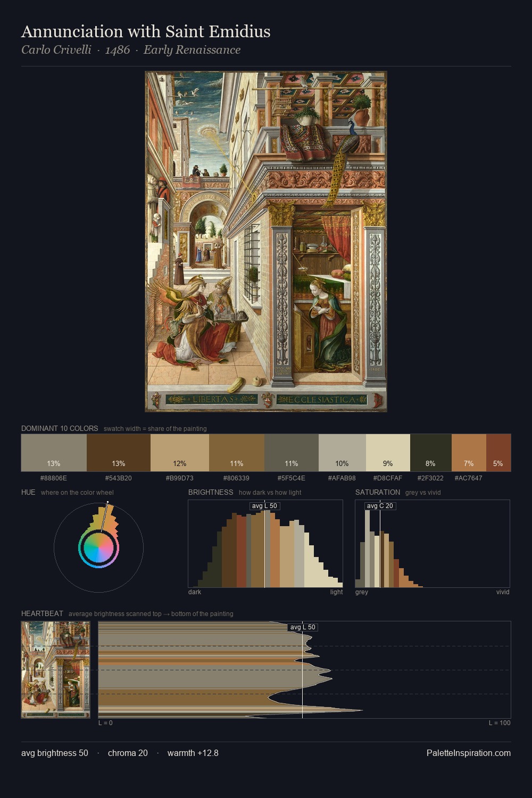This screenshot has height=798, width=532.
Task: Click the #AFAB98 light grey swatch
Action: click(x=342, y=453)
